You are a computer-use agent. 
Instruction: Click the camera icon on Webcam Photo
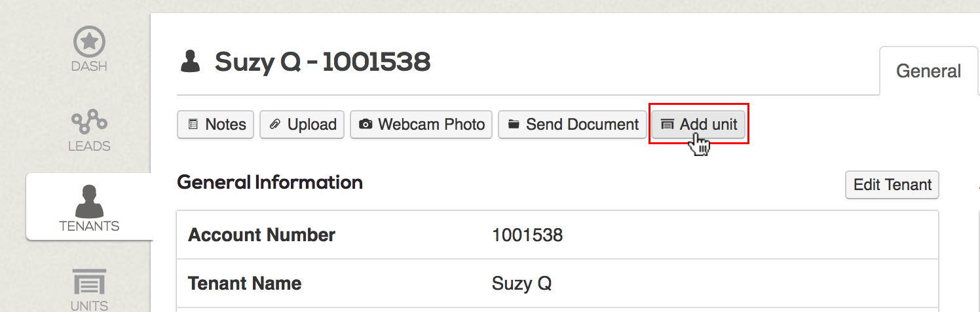click(x=366, y=125)
